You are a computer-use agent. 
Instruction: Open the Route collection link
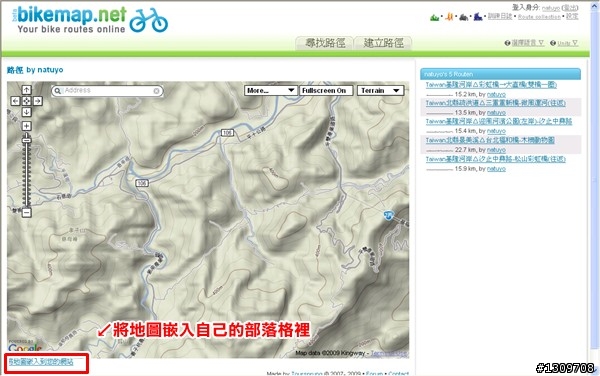point(539,17)
